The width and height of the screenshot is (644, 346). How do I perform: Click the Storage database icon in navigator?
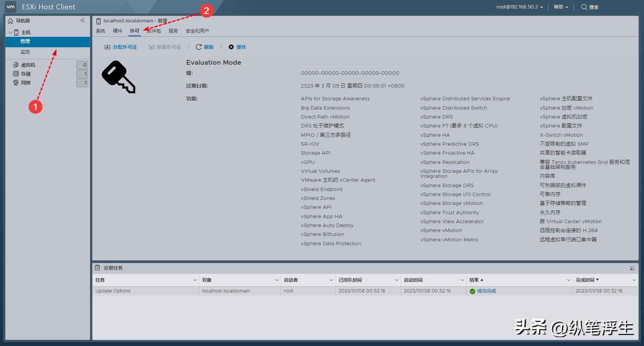tap(16, 74)
